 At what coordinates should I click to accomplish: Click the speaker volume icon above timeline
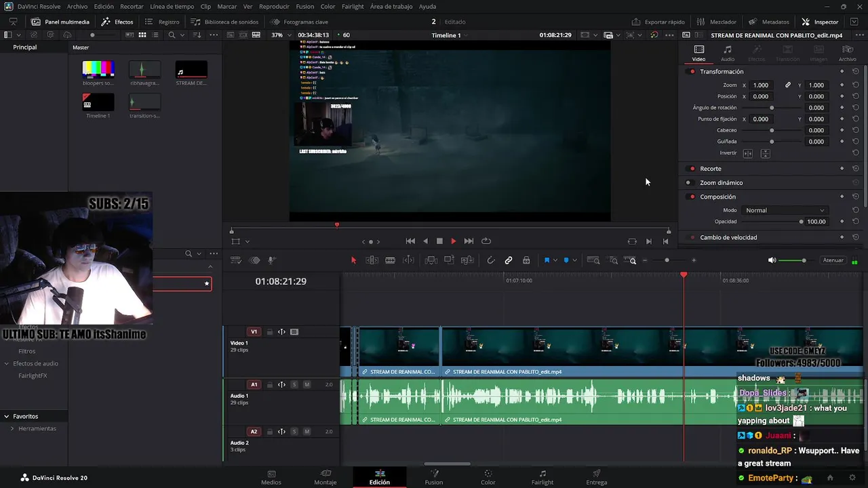click(x=772, y=260)
